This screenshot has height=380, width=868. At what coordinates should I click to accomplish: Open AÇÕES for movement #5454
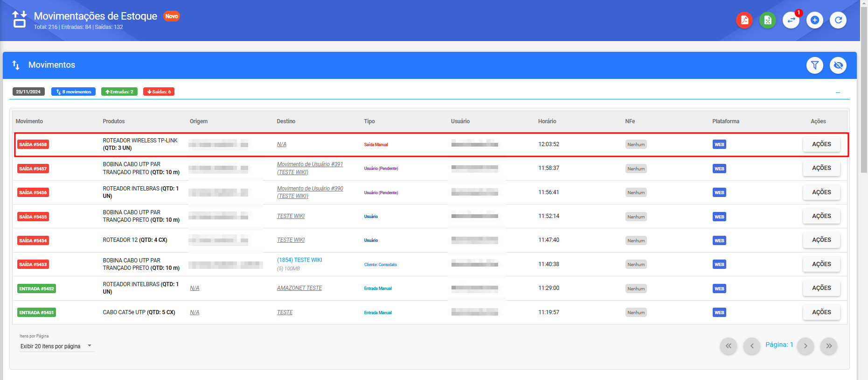pyautogui.click(x=821, y=240)
